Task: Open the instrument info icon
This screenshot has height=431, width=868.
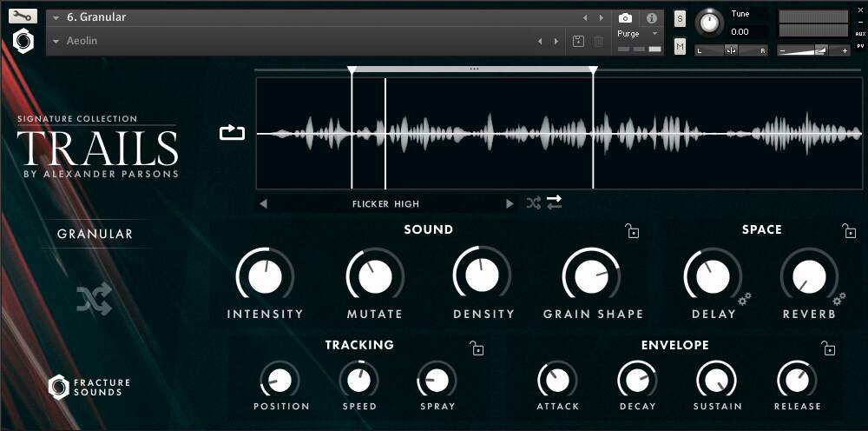Action: [x=652, y=17]
